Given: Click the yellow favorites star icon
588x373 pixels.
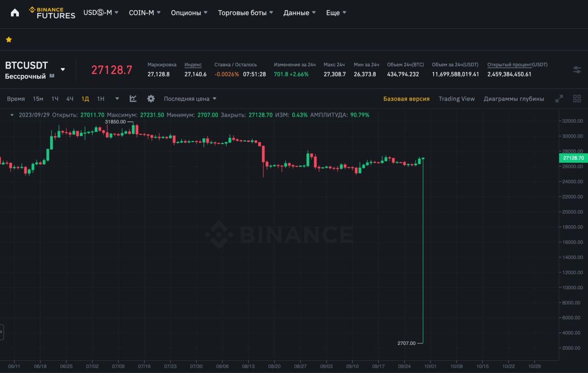Looking at the screenshot, I should (9, 40).
